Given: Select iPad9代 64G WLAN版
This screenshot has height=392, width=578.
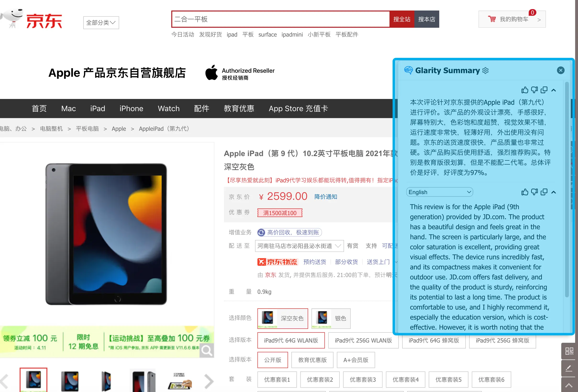Looking at the screenshot, I should [291, 340].
